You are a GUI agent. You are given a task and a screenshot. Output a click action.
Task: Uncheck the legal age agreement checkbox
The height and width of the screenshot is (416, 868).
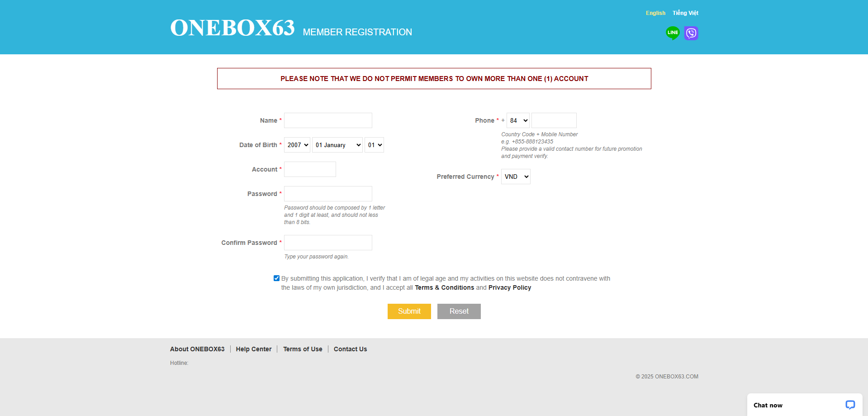[x=276, y=278]
